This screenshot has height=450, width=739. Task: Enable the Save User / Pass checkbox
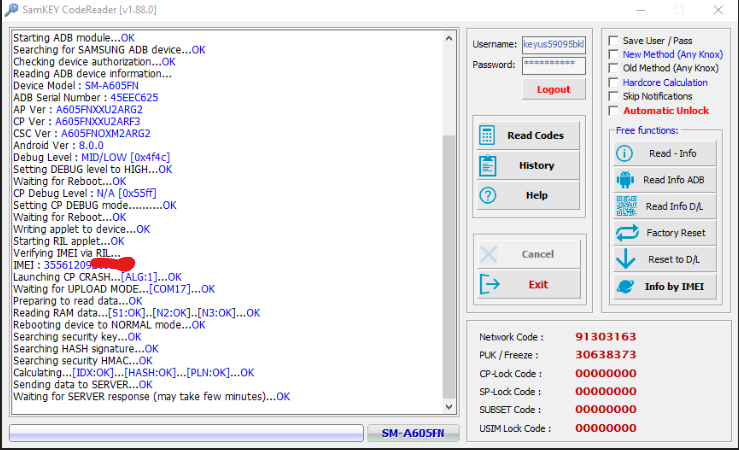(x=613, y=41)
